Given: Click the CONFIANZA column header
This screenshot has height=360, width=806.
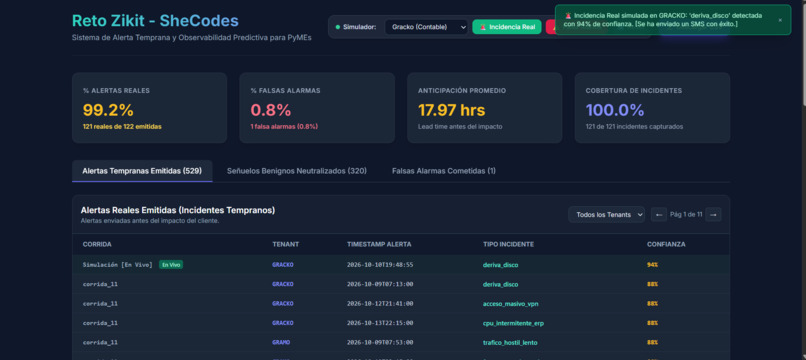Looking at the screenshot, I should tap(666, 244).
